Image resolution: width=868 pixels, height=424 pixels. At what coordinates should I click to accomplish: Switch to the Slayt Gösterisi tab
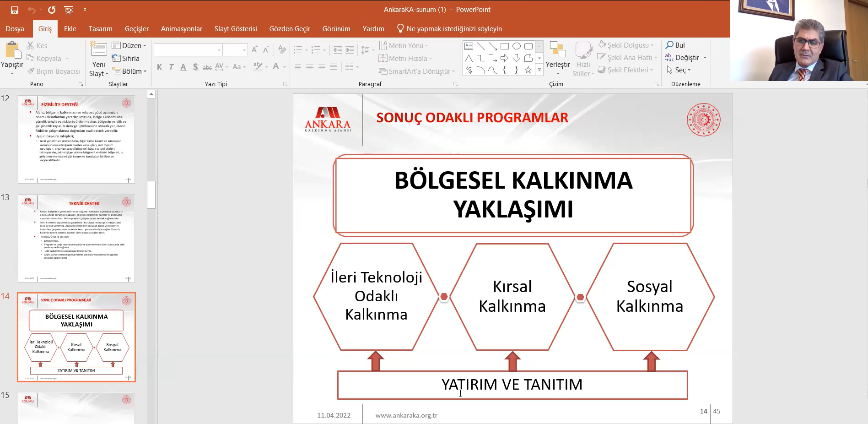coord(236,29)
